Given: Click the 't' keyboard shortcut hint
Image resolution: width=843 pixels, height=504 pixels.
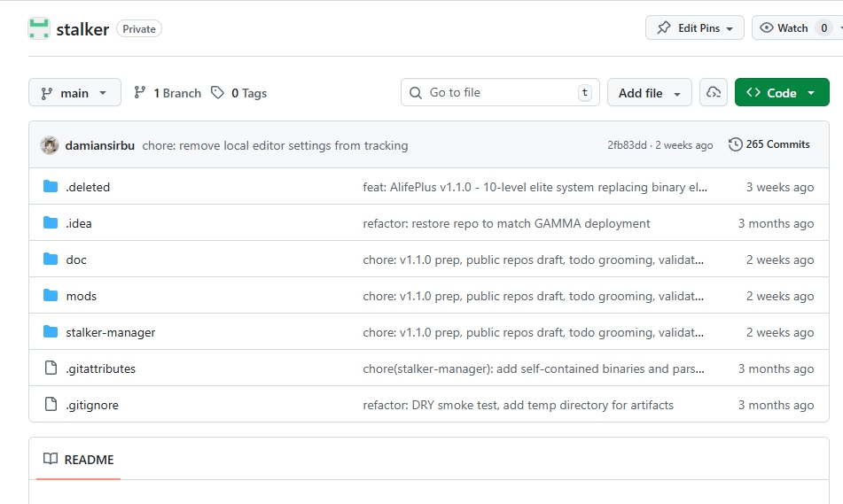Looking at the screenshot, I should pos(585,92).
